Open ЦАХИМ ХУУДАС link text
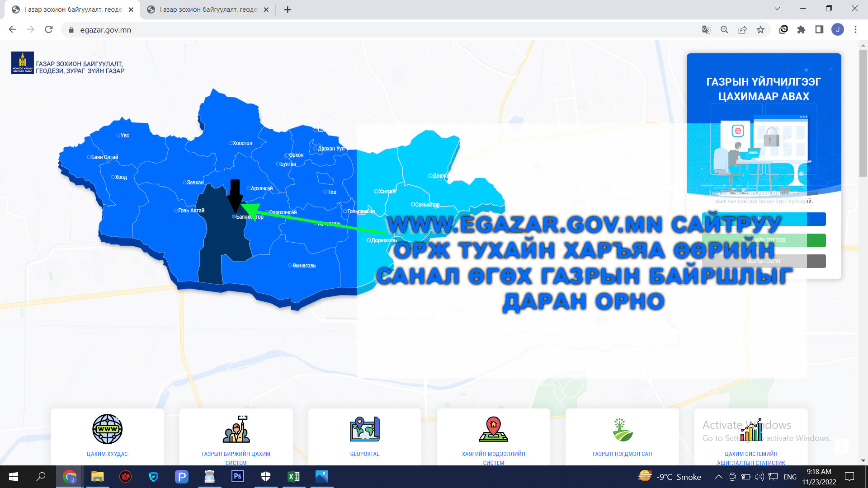The height and width of the screenshot is (488, 868). click(x=107, y=454)
